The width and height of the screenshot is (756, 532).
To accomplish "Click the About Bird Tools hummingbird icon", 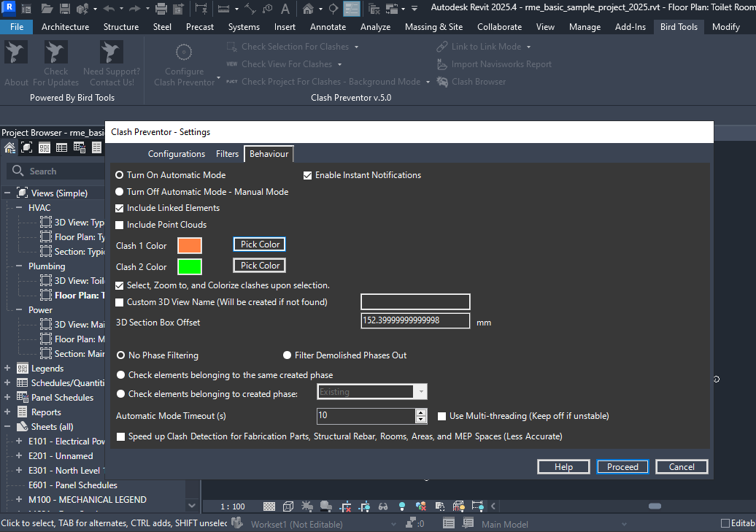I will click(x=16, y=53).
